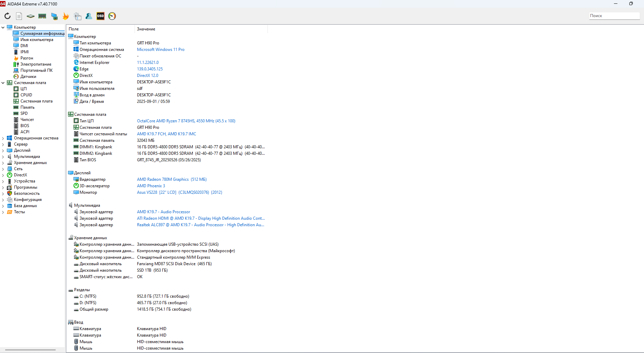
Task: Expand the Сервер tree node
Action: 3,144
